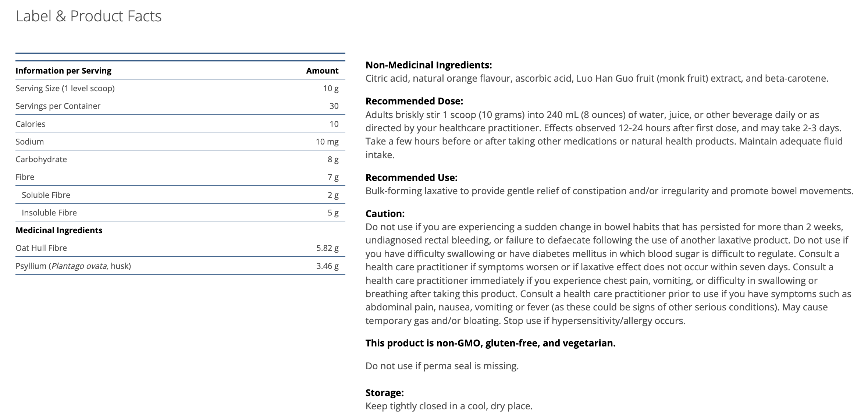
Task: Click the Fibre 7 g value
Action: pos(333,177)
